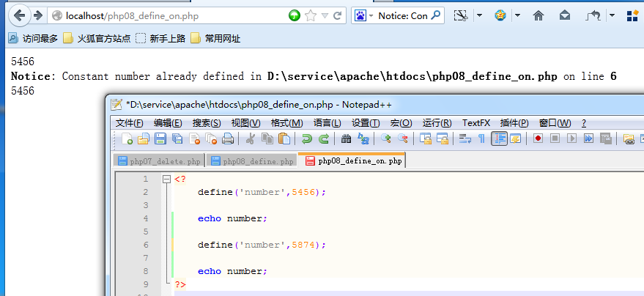Click the green security indicator icon
The image size is (644, 296).
tap(294, 16)
